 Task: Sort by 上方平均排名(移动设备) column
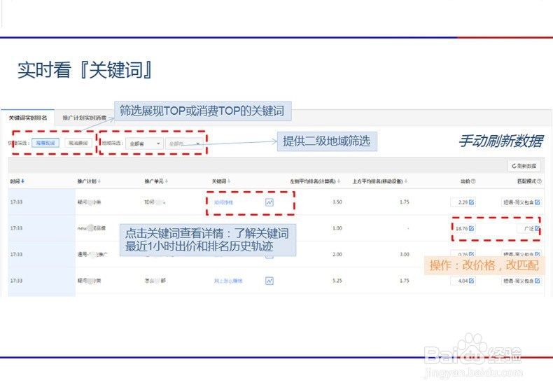click(x=380, y=181)
